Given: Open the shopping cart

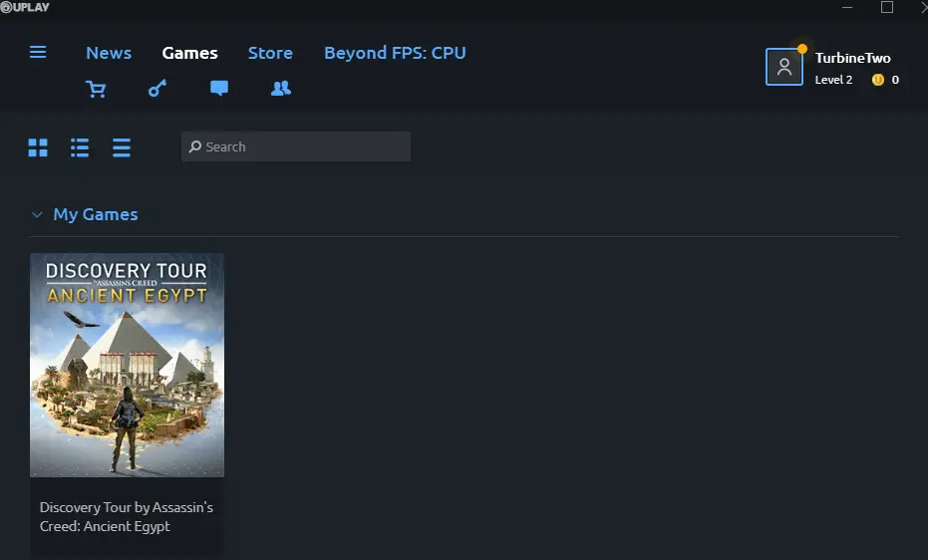Looking at the screenshot, I should (x=96, y=89).
